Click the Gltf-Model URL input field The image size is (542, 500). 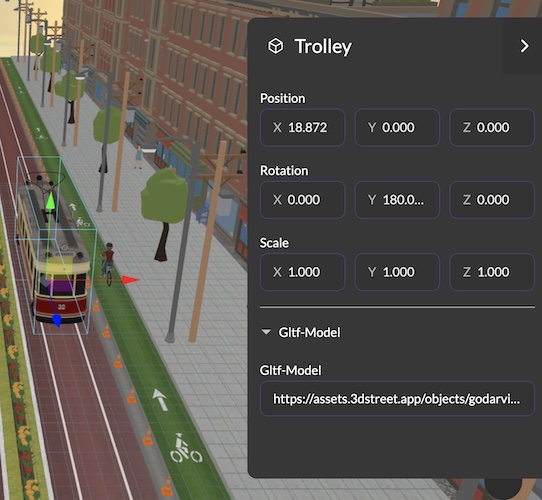pos(397,399)
